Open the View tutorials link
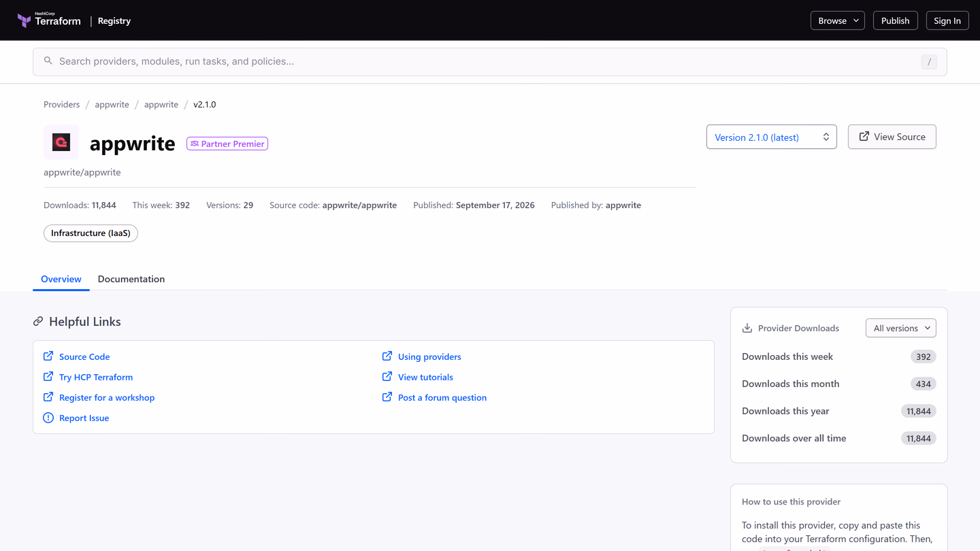980x551 pixels. [425, 377]
